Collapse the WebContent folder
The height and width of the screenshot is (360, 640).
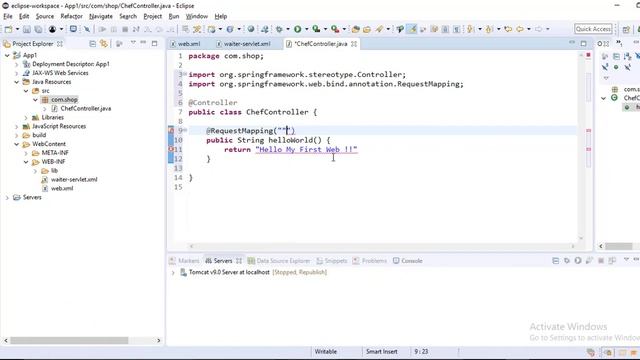[17, 144]
